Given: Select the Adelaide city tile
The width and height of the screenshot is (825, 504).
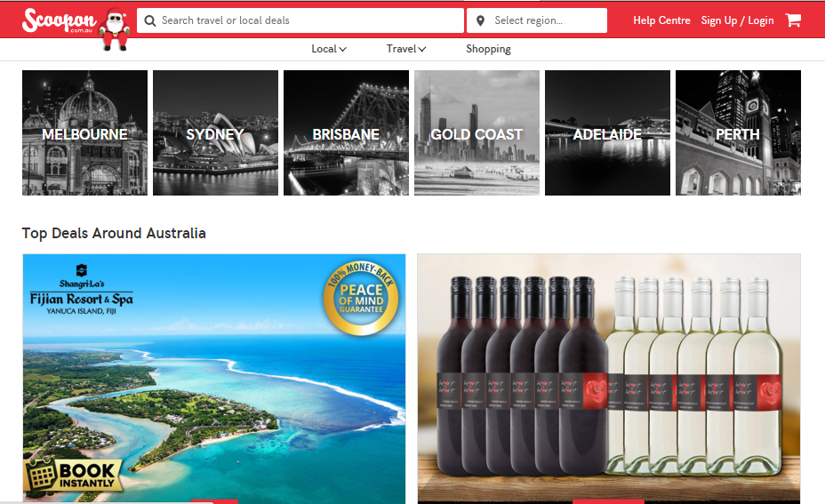Looking at the screenshot, I should click(x=608, y=132).
